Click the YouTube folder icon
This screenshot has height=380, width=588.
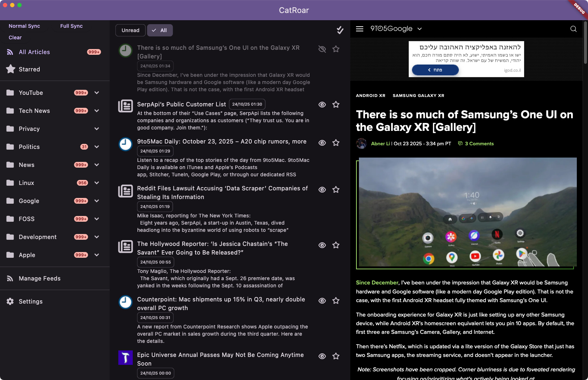(x=10, y=93)
